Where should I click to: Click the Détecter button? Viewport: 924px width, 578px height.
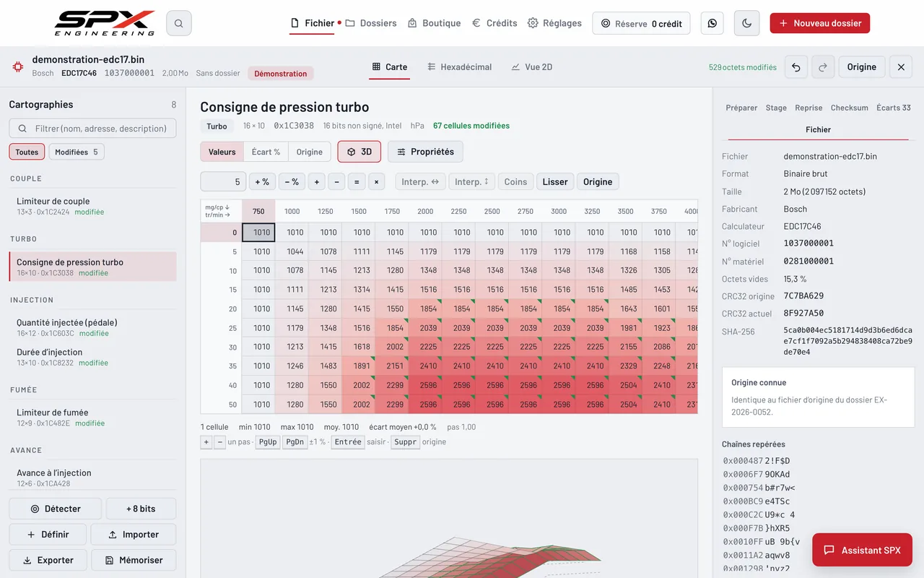pyautogui.click(x=55, y=509)
